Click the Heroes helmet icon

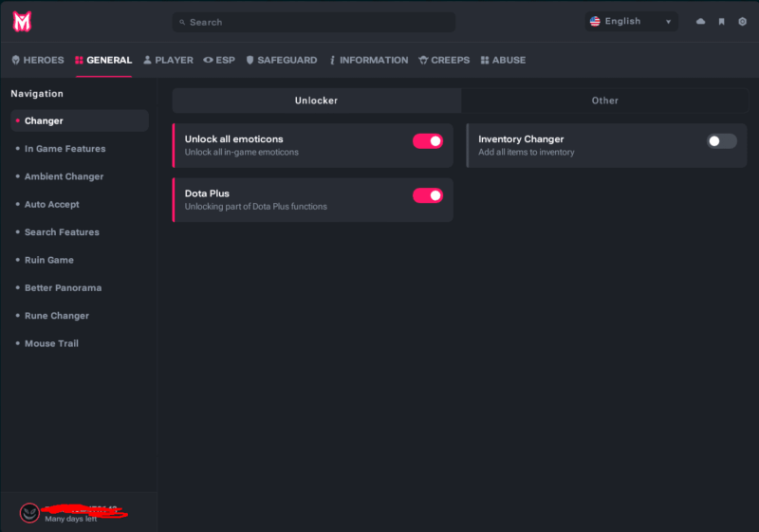(16, 60)
